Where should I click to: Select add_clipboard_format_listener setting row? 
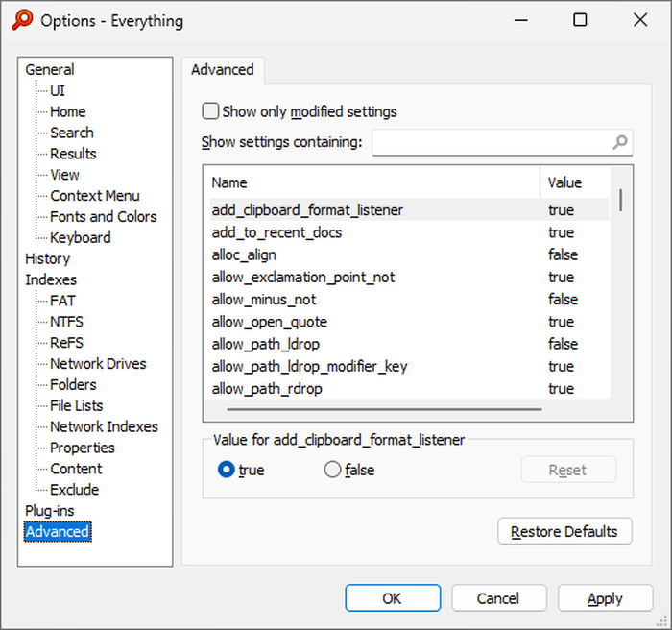[x=409, y=209]
